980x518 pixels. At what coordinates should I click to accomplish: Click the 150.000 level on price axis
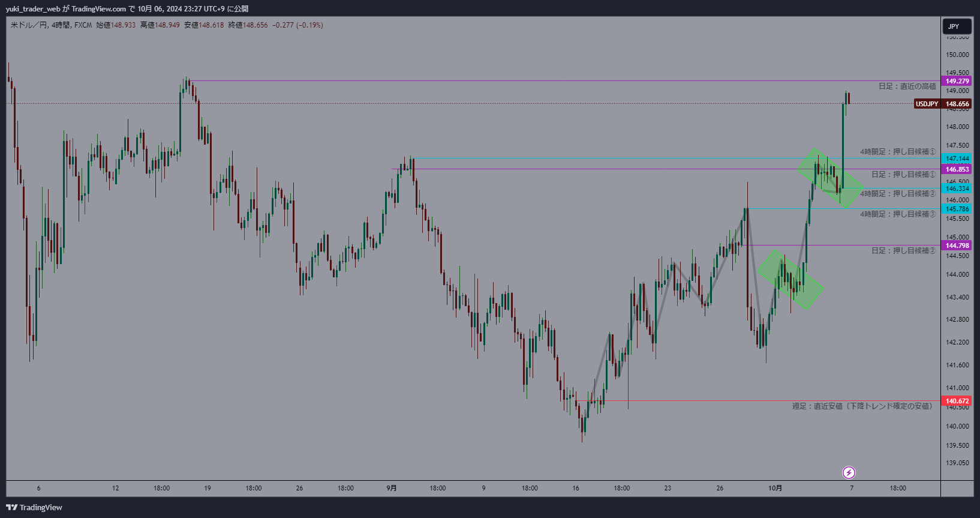(x=957, y=55)
